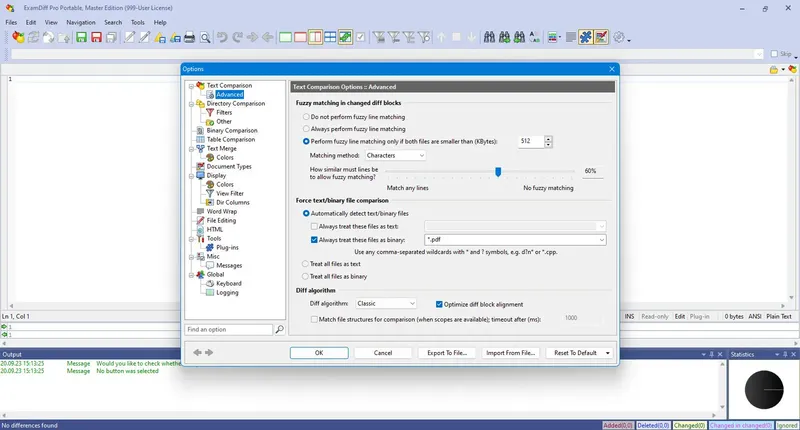The image size is (800, 430).
Task: Collapse the Global tree node
Action: 191,274
